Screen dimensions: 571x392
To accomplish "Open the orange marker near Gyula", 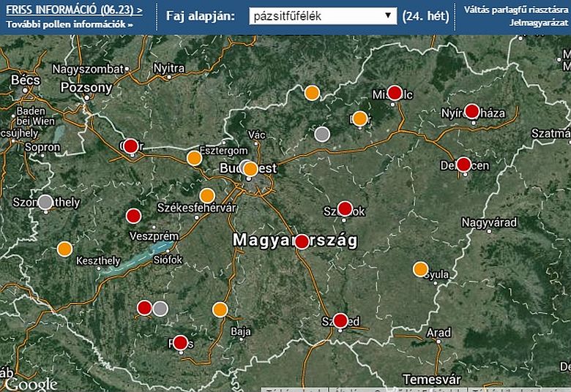I will (x=420, y=269).
